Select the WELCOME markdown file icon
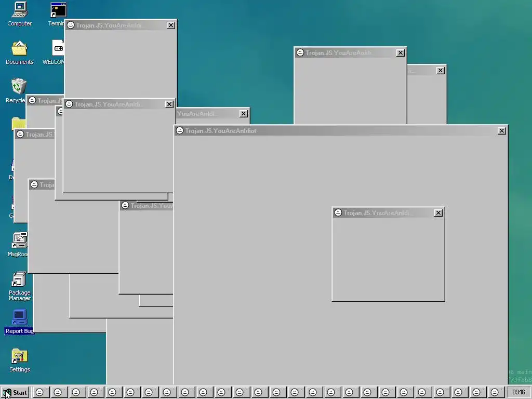The height and width of the screenshot is (399, 532). (x=54, y=52)
